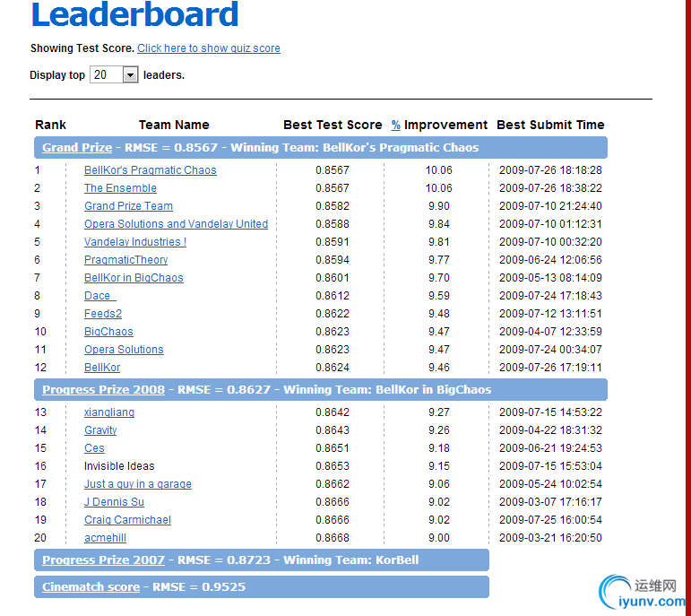691x616 pixels.
Task: Open the Vandelay Industries ! team link
Action: [x=135, y=242]
